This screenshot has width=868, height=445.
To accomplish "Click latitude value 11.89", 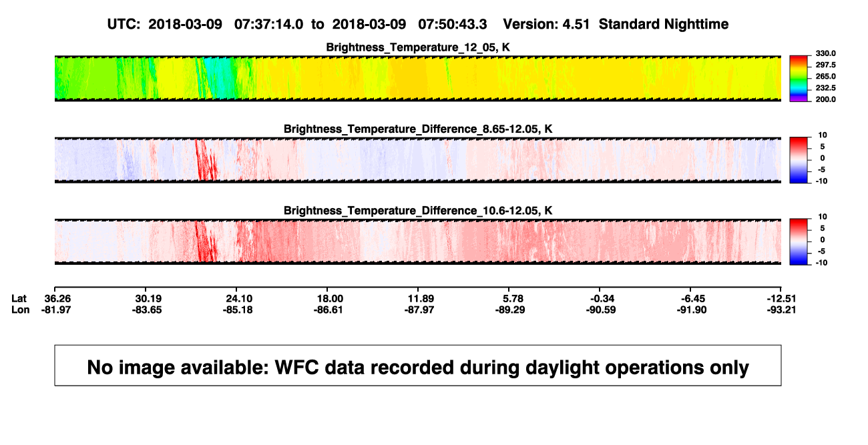I will (420, 298).
